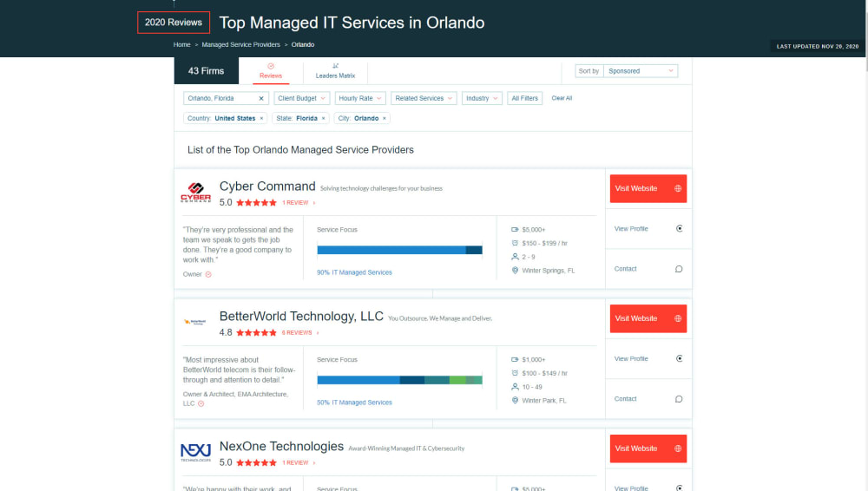Click the NexOne Technologies star rating

tap(256, 462)
